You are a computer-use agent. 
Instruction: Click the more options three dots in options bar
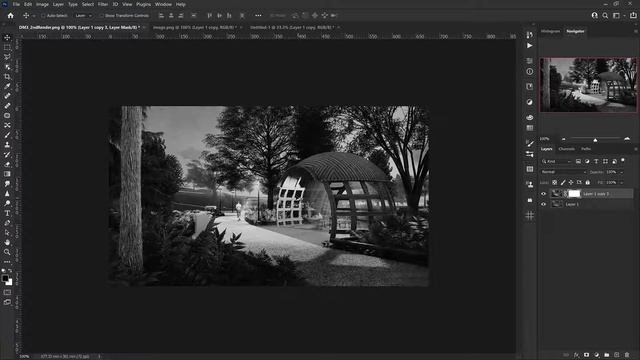pyautogui.click(x=258, y=16)
